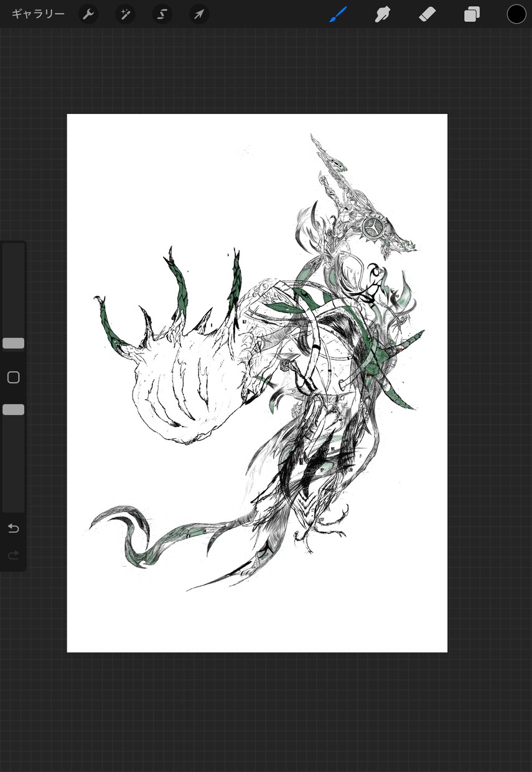Image resolution: width=532 pixels, height=772 pixels.
Task: Click the brush opacity slider handle
Action: click(x=13, y=409)
